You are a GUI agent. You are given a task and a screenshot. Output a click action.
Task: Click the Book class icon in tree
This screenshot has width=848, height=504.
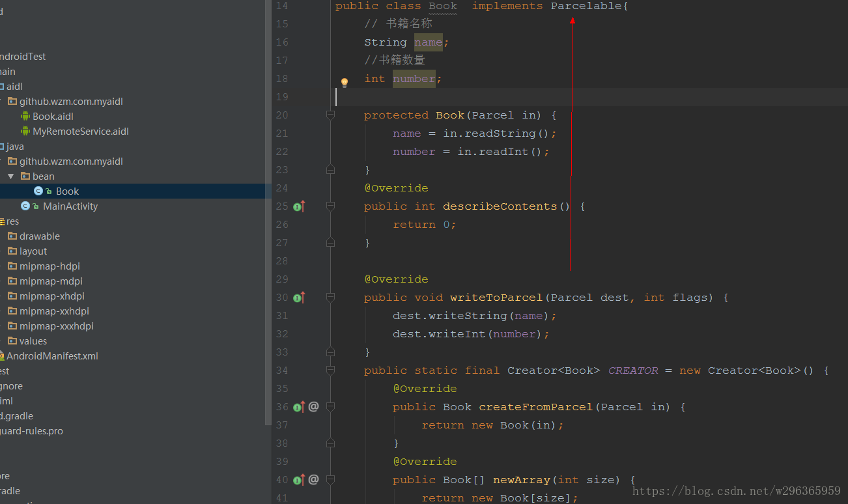pyautogui.click(x=38, y=191)
